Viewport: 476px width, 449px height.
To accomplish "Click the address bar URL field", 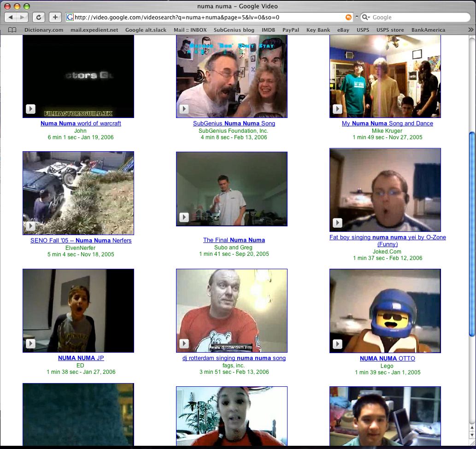I will click(x=206, y=18).
